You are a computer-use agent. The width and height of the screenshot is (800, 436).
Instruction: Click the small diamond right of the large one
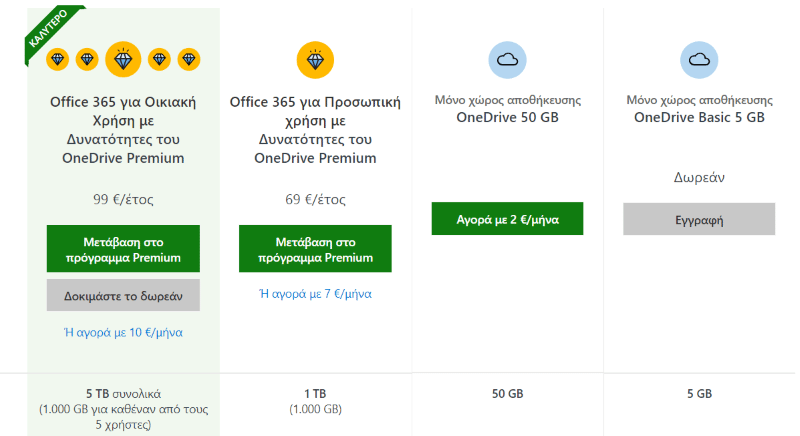point(159,60)
